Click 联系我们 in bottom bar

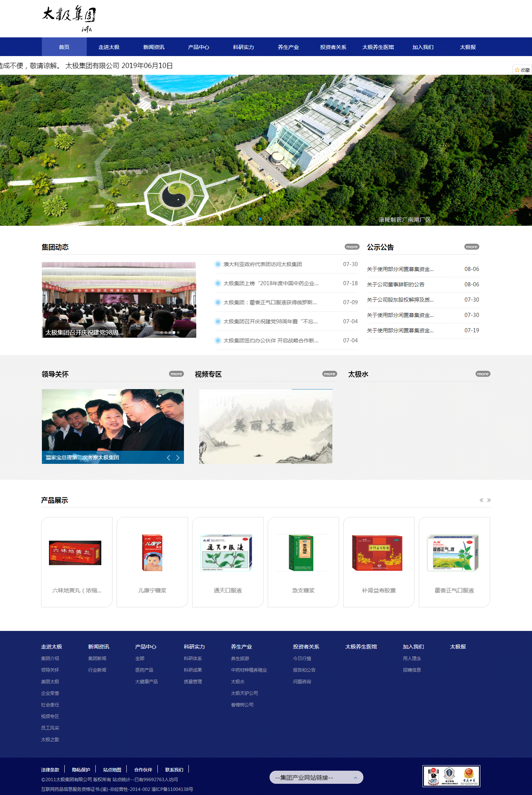(174, 770)
